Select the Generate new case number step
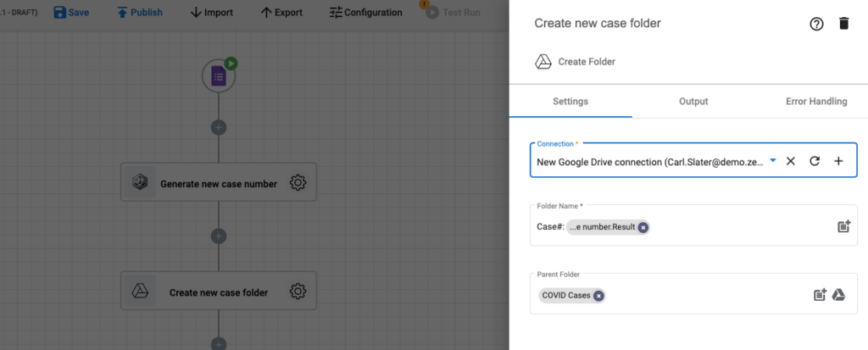Viewport: 868px width, 350px height. [219, 181]
